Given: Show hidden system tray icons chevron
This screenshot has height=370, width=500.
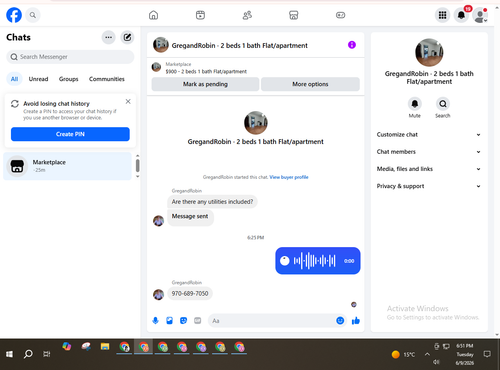Looking at the screenshot, I should (x=427, y=354).
